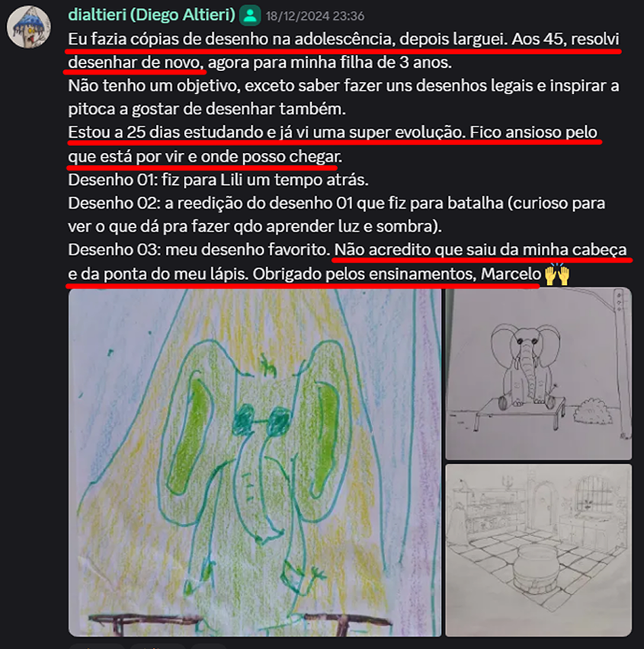Click the line starting 'Desenho 02: a reedição'
The width and height of the screenshot is (644, 649).
point(336,203)
